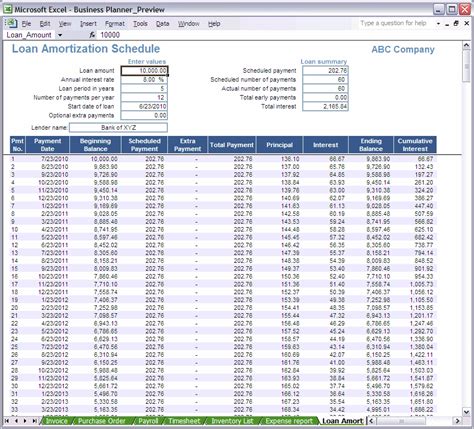
Task: Select Total interest value 2,165.84
Action: click(x=325, y=107)
